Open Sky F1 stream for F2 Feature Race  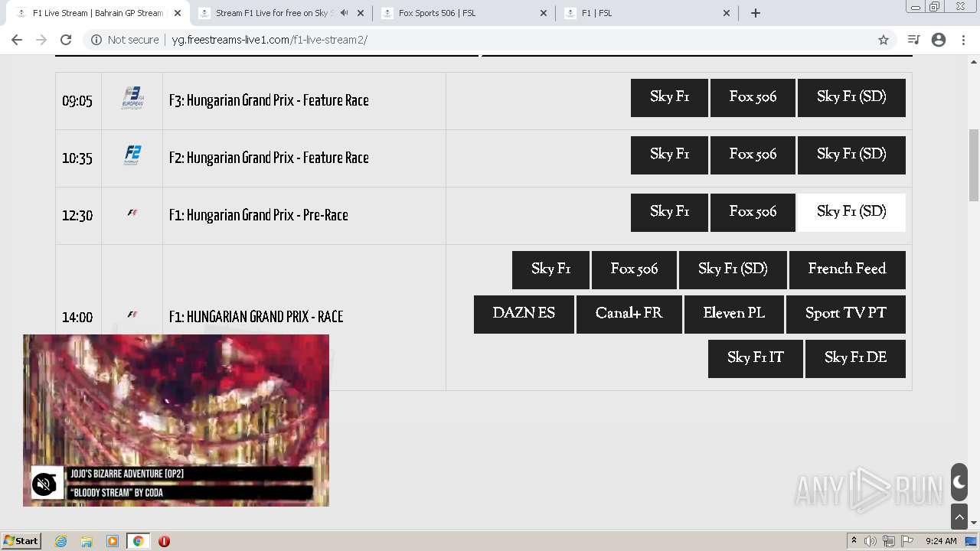(669, 155)
